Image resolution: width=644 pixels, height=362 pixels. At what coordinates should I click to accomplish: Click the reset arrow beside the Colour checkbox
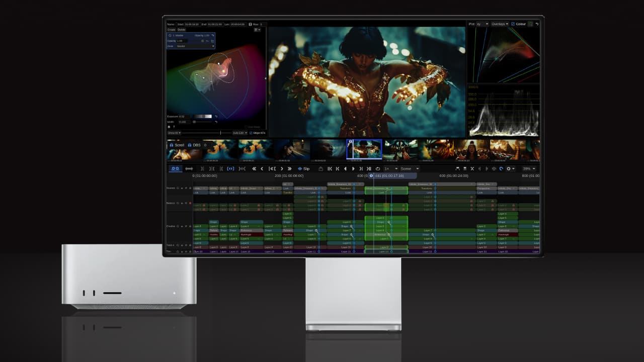[537, 24]
